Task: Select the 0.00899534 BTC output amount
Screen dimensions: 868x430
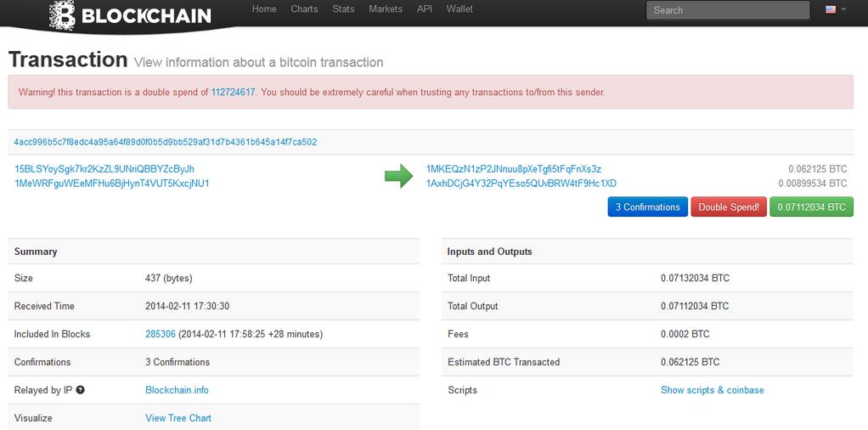Action: [x=813, y=183]
